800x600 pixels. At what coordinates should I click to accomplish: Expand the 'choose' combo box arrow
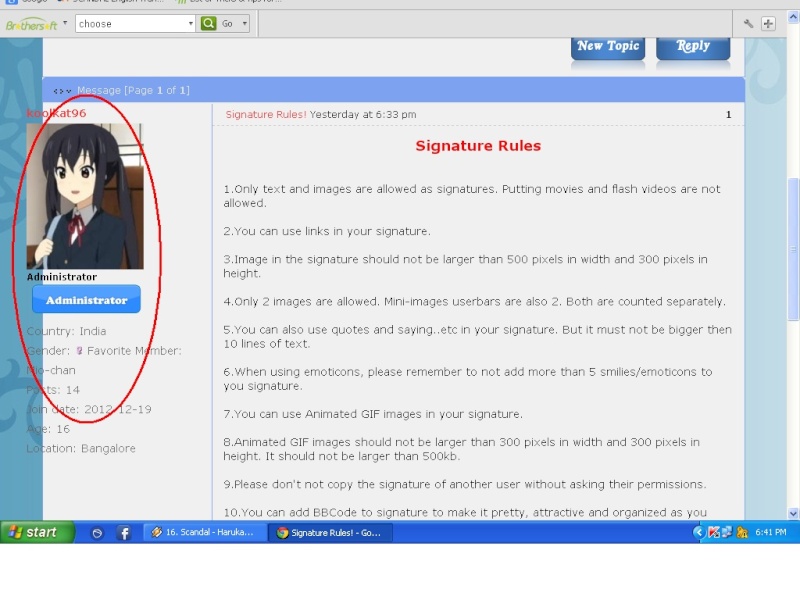point(191,23)
